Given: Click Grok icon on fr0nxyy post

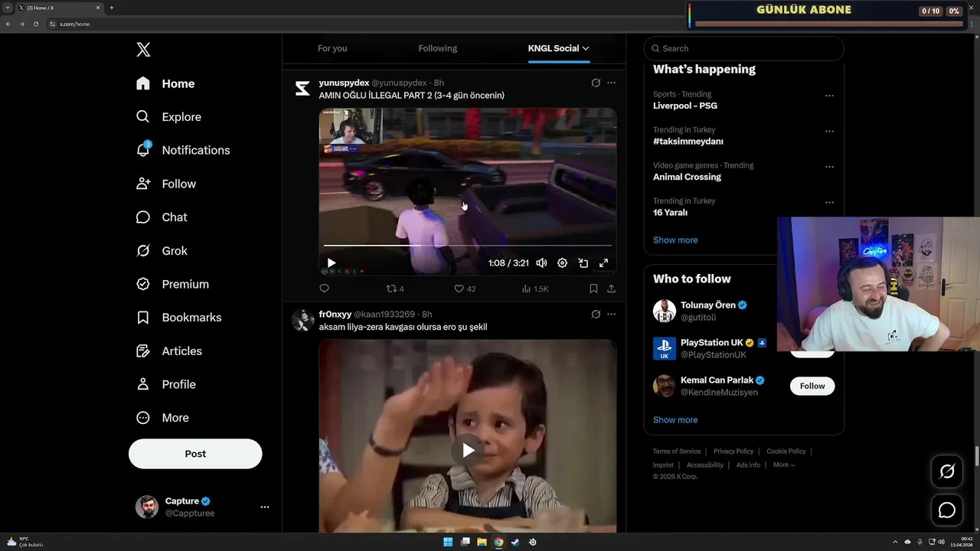Looking at the screenshot, I should 596,314.
